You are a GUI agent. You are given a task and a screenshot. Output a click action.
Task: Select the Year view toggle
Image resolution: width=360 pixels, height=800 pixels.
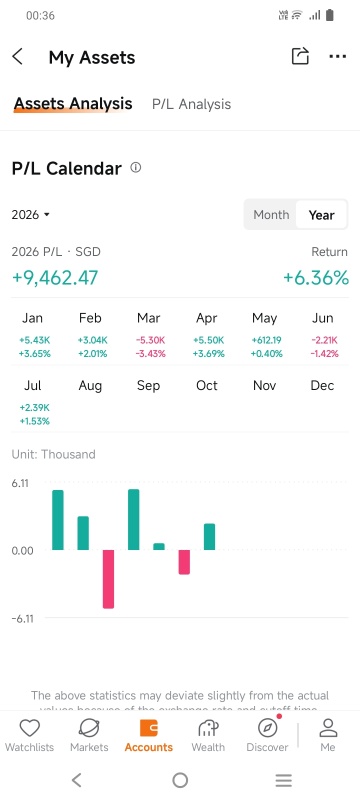click(321, 215)
